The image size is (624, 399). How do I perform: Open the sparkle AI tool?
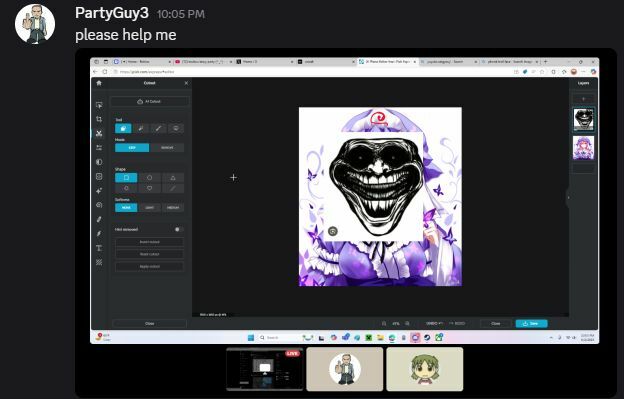click(x=99, y=191)
